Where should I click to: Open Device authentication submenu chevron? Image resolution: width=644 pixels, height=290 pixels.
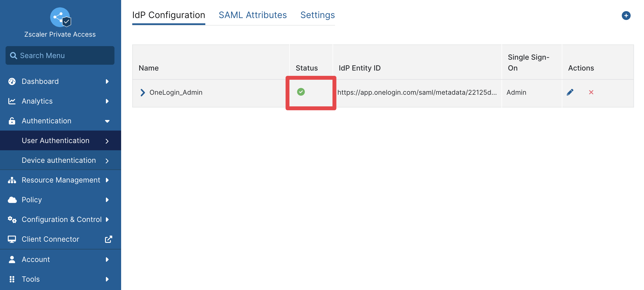[x=107, y=161]
